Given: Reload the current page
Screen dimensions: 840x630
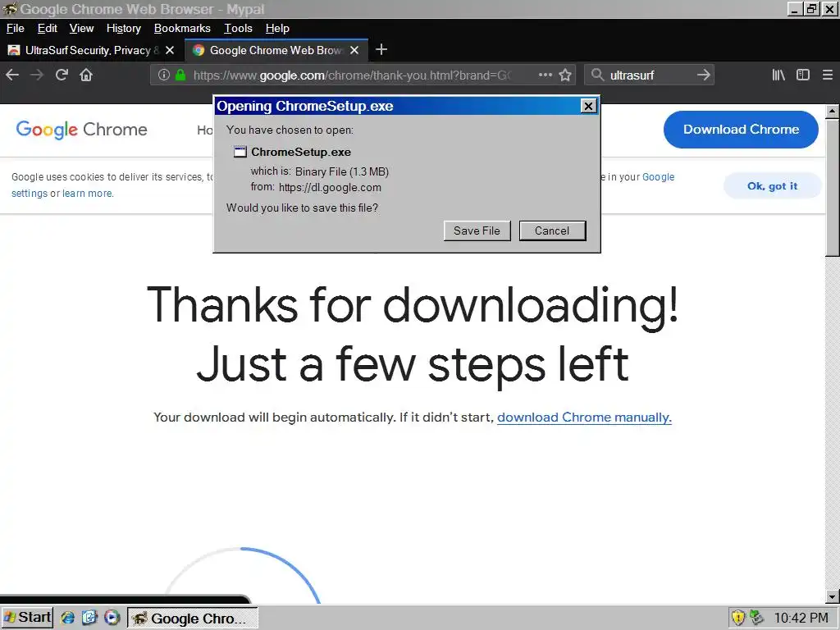Looking at the screenshot, I should 62,75.
